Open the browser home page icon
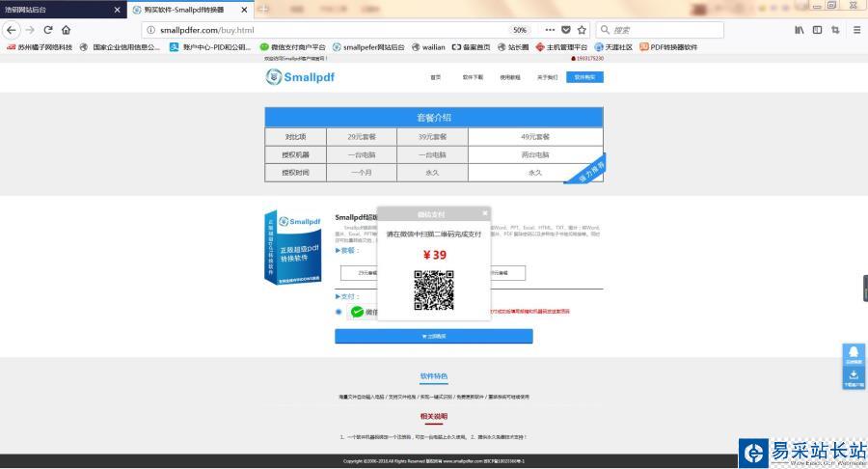This screenshot has height=469, width=868. tap(66, 30)
